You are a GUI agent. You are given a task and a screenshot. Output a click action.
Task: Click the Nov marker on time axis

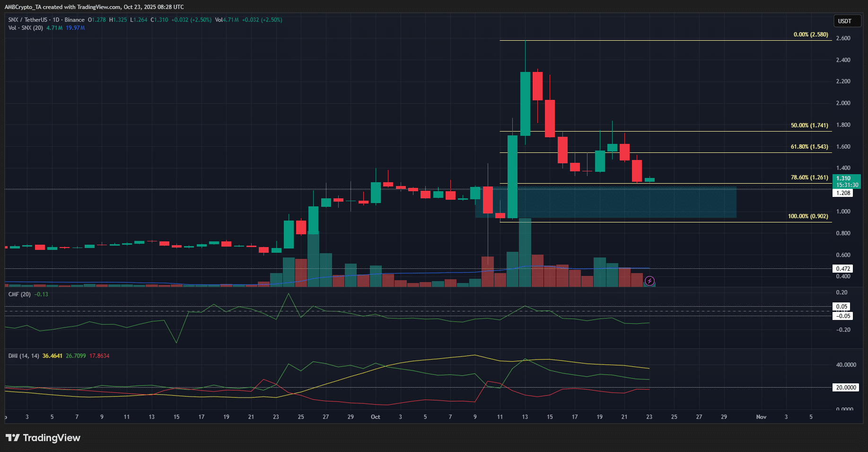[x=761, y=417]
